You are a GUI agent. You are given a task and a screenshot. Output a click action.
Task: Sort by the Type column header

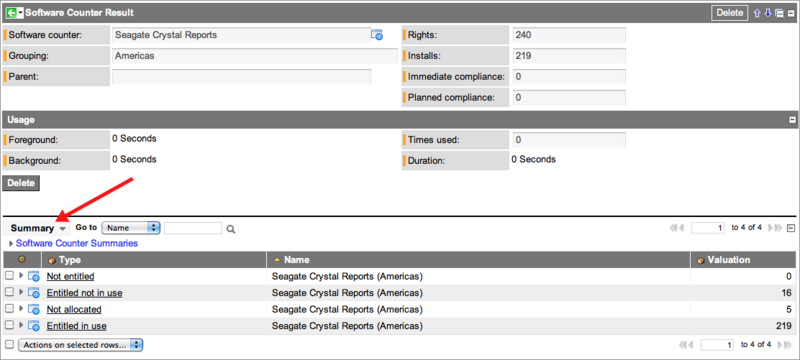point(70,260)
